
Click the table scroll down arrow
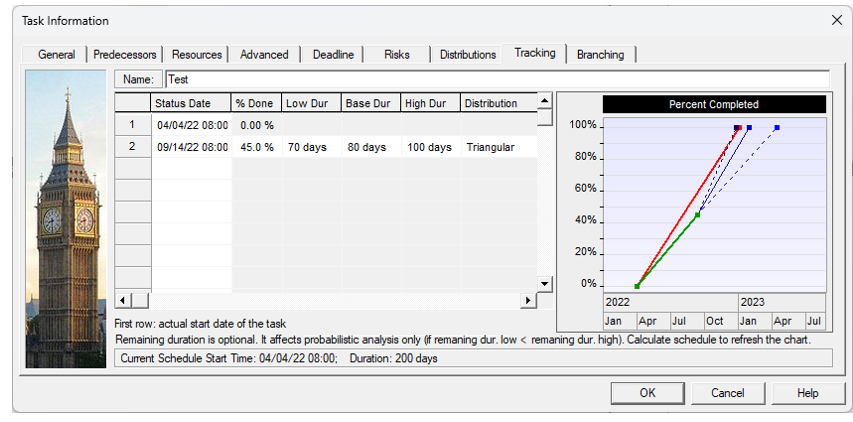(544, 283)
